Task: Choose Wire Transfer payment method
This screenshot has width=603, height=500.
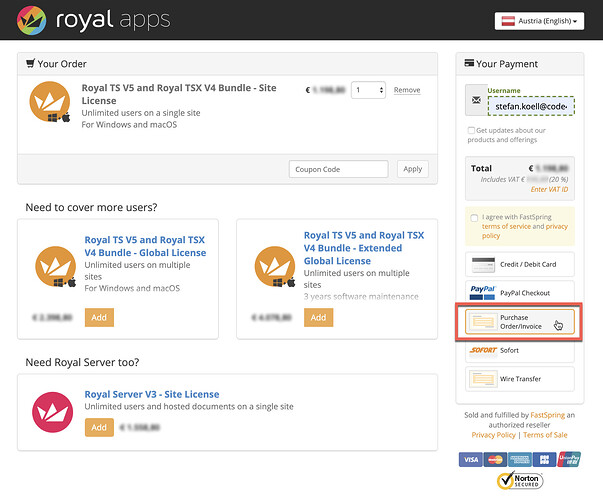Action: coord(519,379)
